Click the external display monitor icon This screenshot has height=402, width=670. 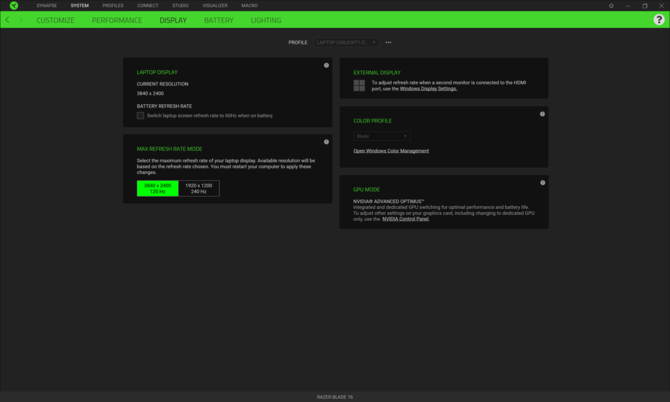pos(359,85)
